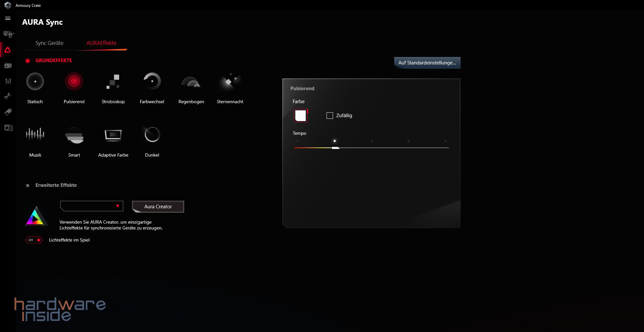
Task: Open the advanced effects dropdown
Action: (92, 206)
